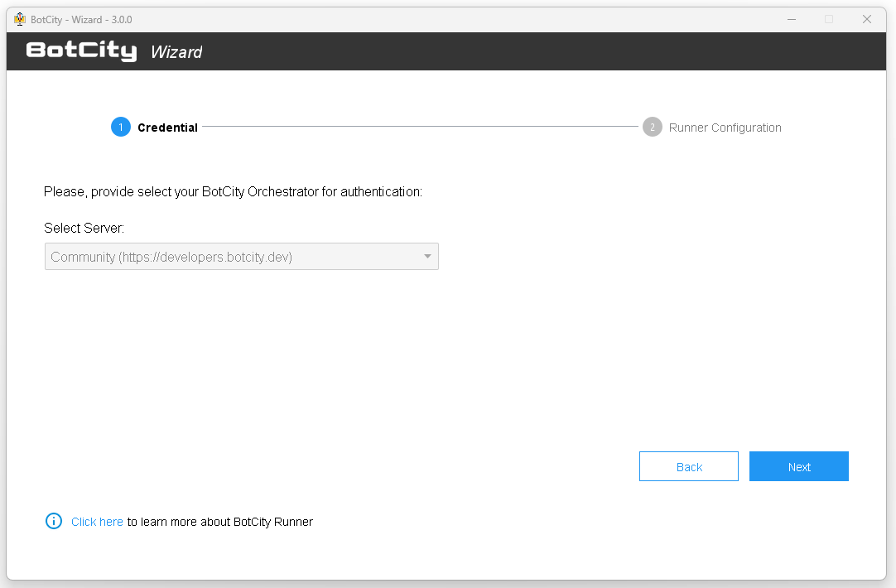Minimize the BotCity Wizard window
The width and height of the screenshot is (896, 588).
[x=791, y=19]
